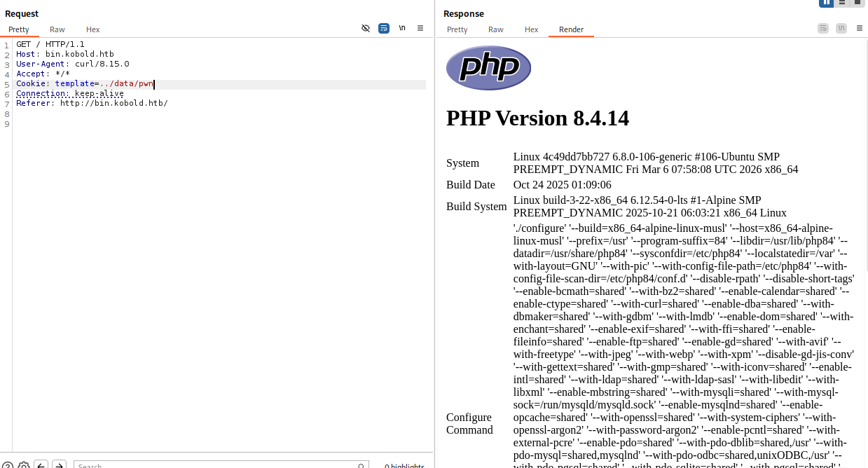Go to previous search match arrow
Screen dimensions: 868x468
[x=41, y=464]
